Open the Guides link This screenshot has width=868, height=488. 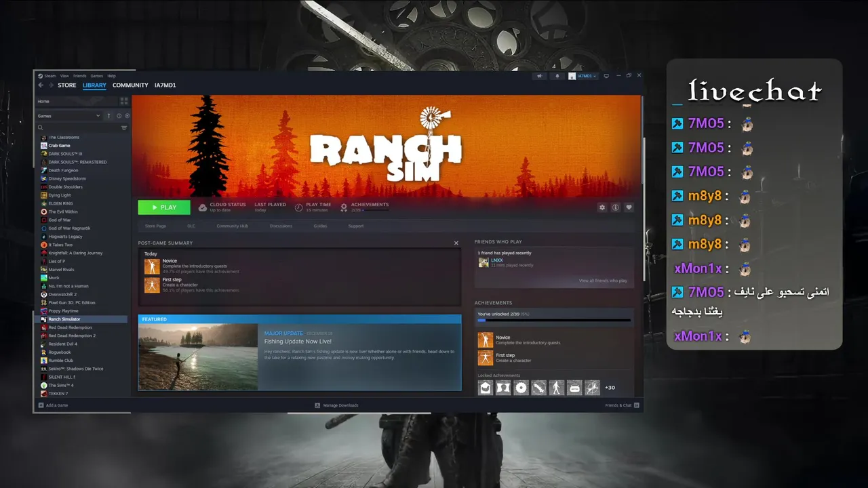point(320,226)
